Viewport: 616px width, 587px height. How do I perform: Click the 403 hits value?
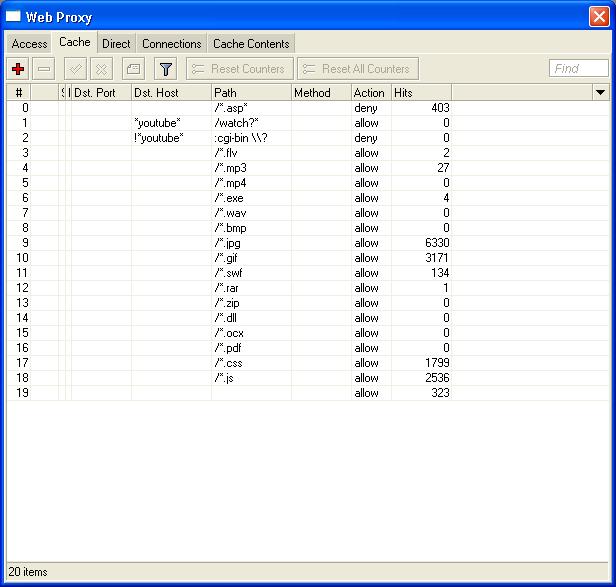tap(440, 108)
